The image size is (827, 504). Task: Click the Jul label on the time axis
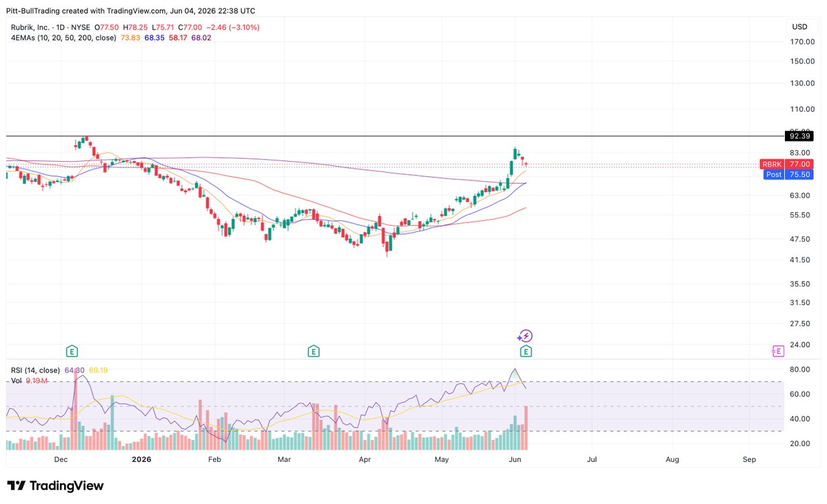coord(591,459)
